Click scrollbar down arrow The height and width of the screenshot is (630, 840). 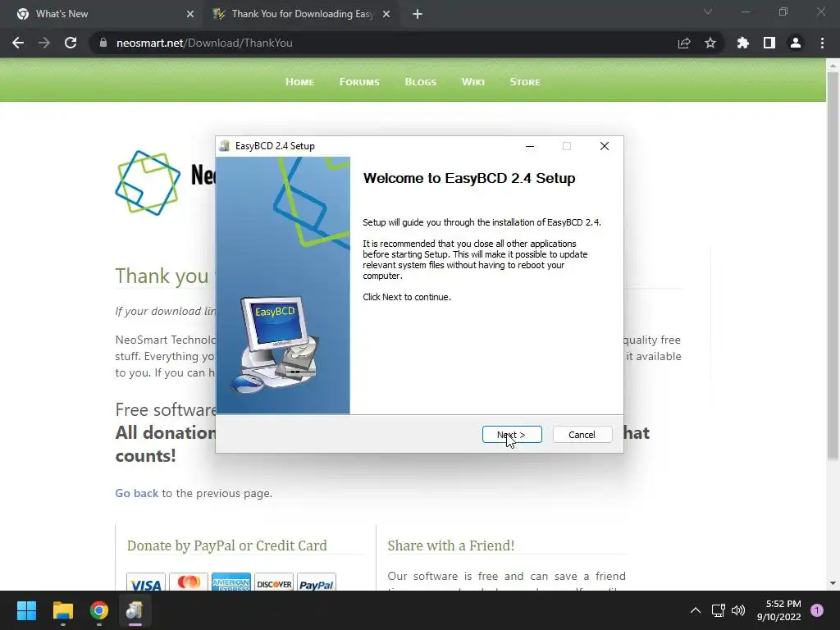(833, 583)
